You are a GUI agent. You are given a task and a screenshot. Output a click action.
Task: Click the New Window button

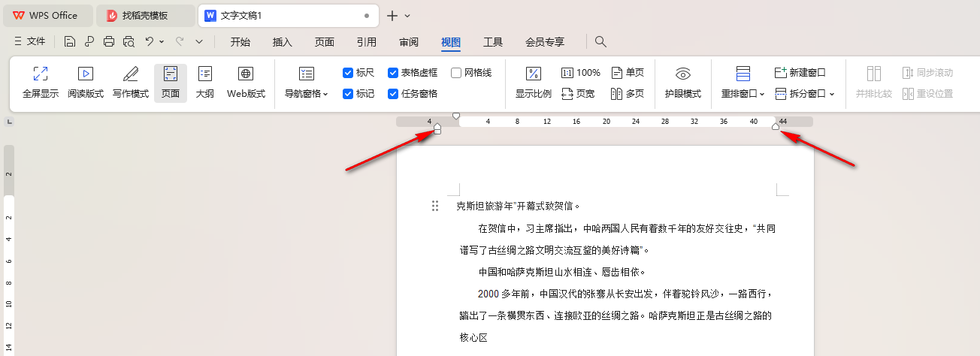point(800,73)
